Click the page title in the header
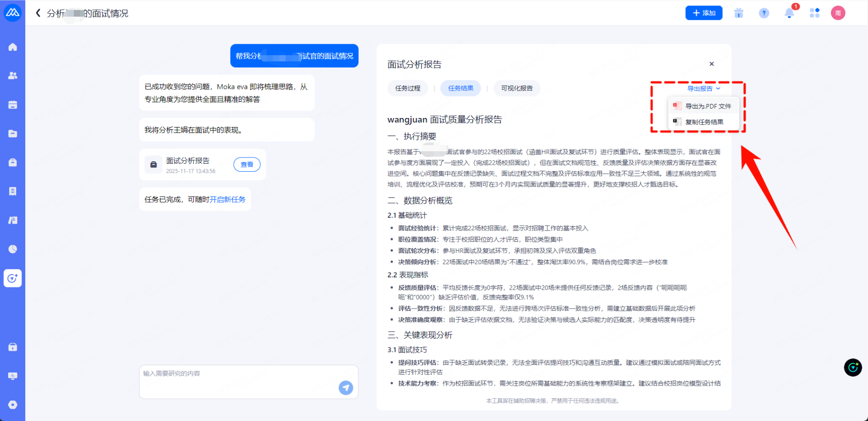The height and width of the screenshot is (421, 868). (x=88, y=13)
